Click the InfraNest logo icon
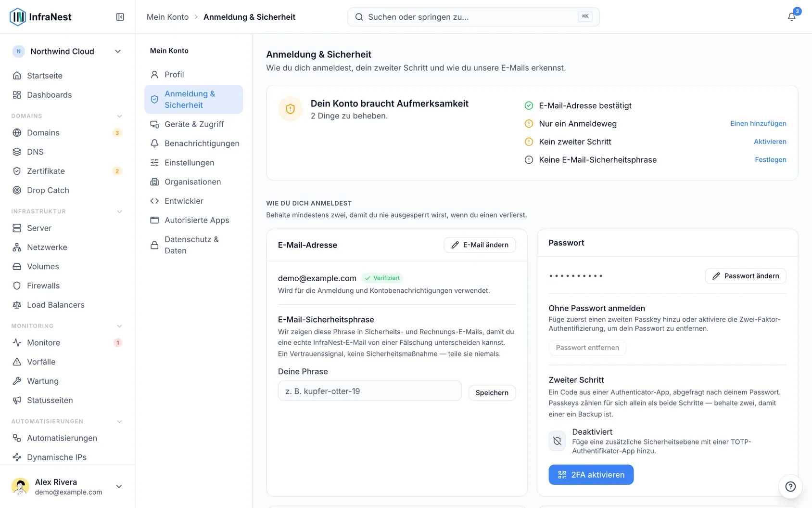This screenshot has height=508, width=812. (18, 17)
